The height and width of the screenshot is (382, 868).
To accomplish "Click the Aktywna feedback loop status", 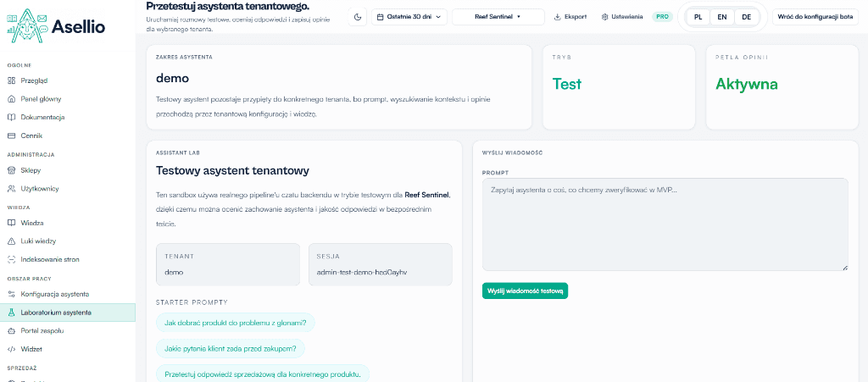I will 747,84.
